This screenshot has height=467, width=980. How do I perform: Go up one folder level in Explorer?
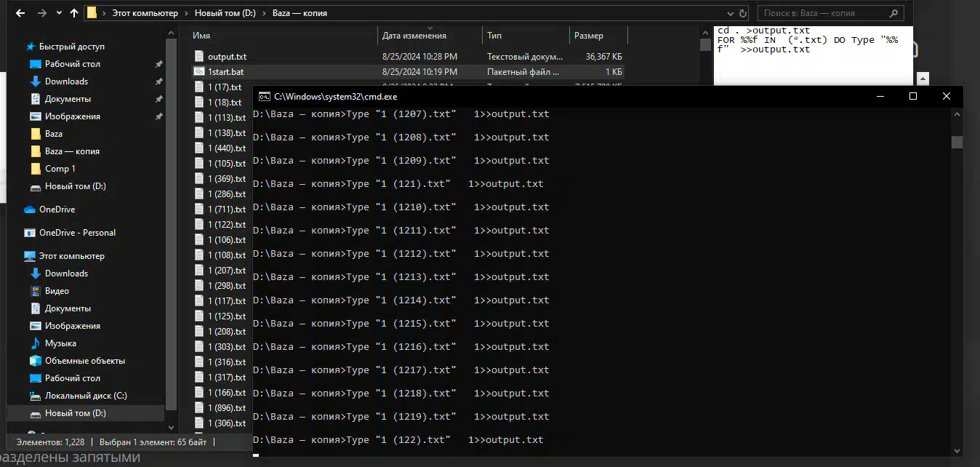(74, 13)
